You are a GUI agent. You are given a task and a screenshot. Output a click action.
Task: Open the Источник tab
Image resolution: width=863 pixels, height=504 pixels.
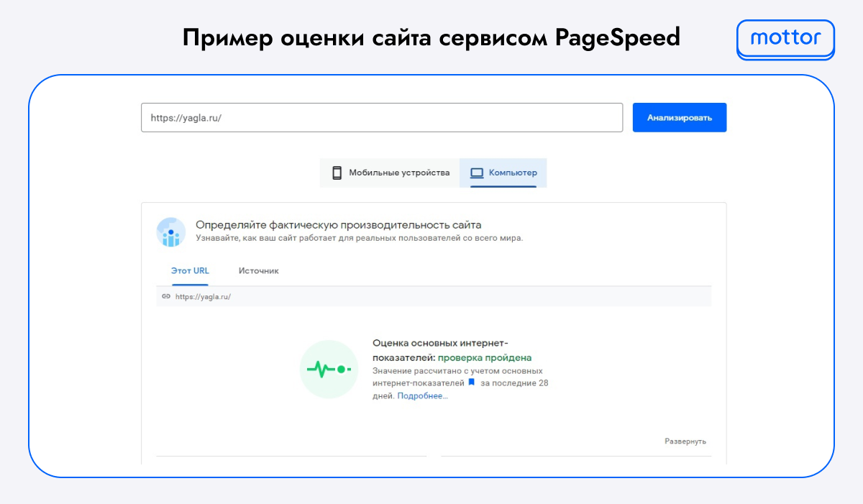click(x=259, y=271)
